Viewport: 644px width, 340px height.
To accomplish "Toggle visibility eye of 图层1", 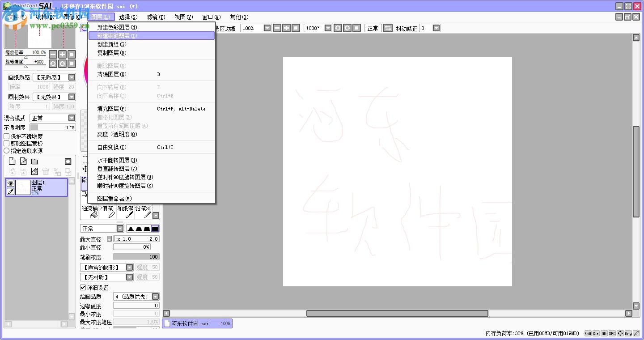I will click(10, 183).
